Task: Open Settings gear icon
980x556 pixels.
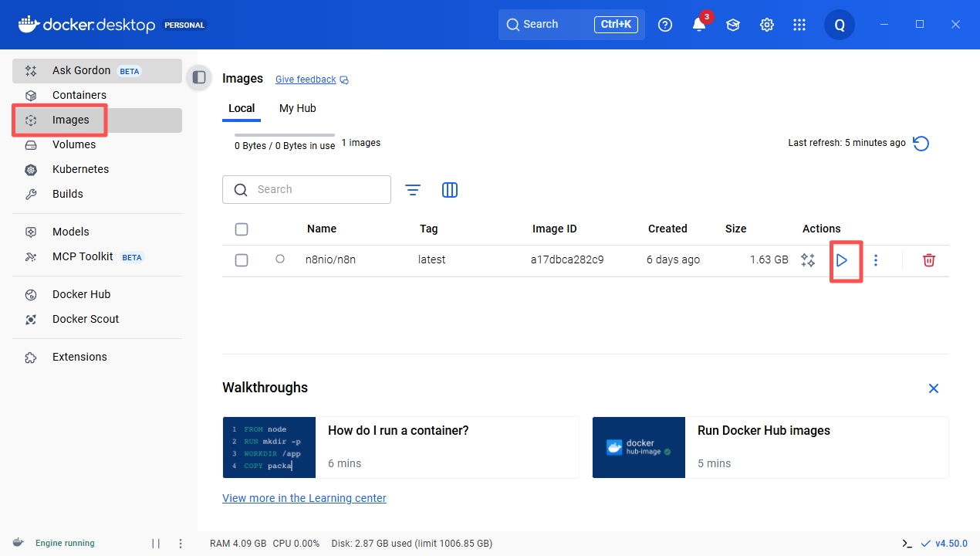Action: click(x=767, y=25)
